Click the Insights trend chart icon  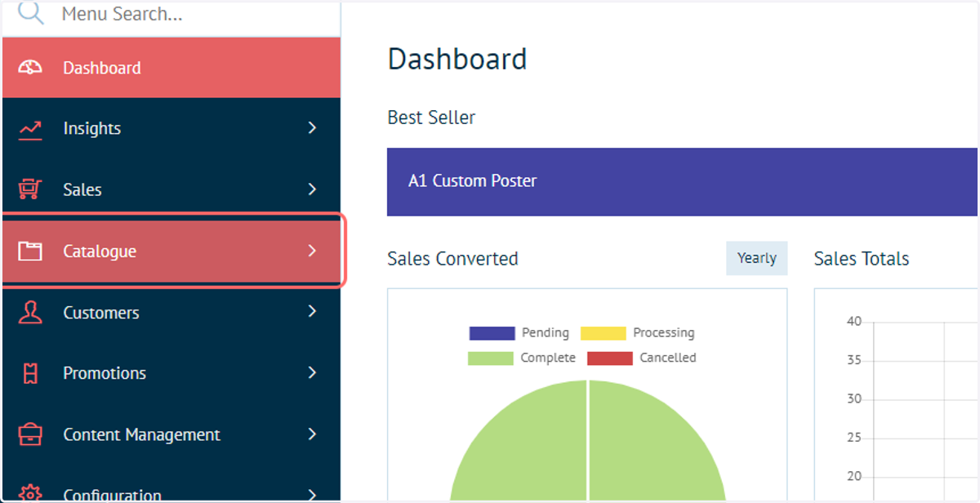[30, 129]
